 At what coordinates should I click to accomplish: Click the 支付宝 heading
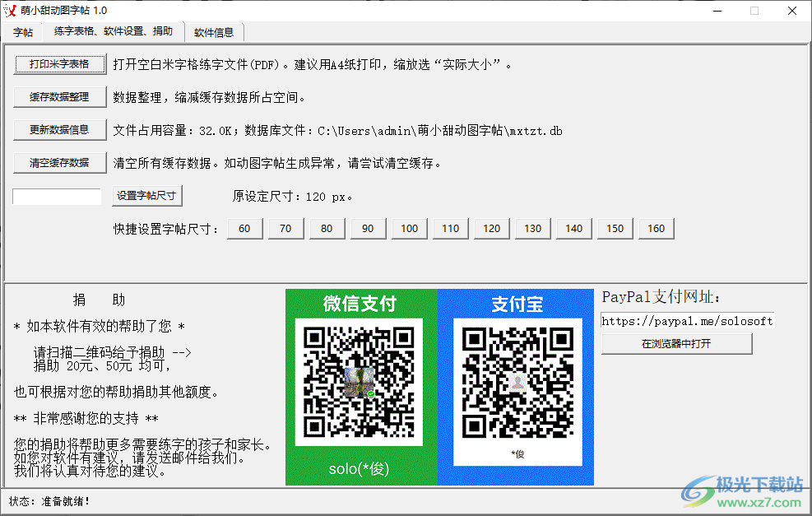(x=517, y=304)
